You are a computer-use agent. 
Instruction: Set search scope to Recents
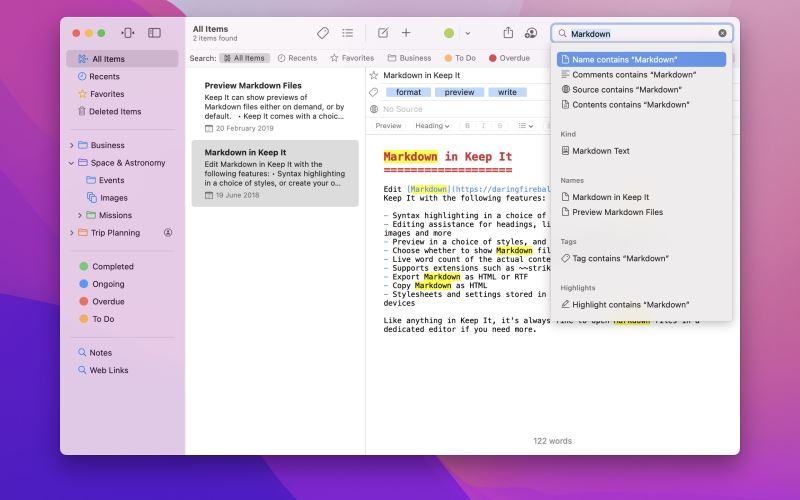297,58
